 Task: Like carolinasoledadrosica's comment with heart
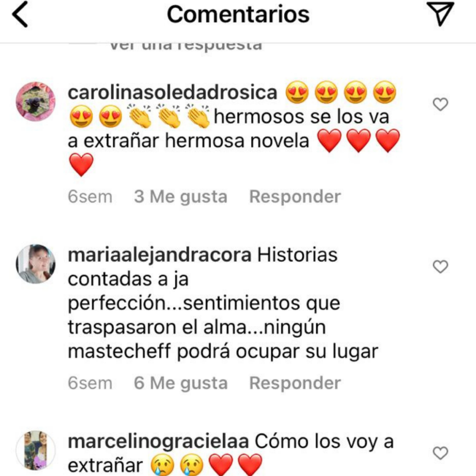pos(440,105)
